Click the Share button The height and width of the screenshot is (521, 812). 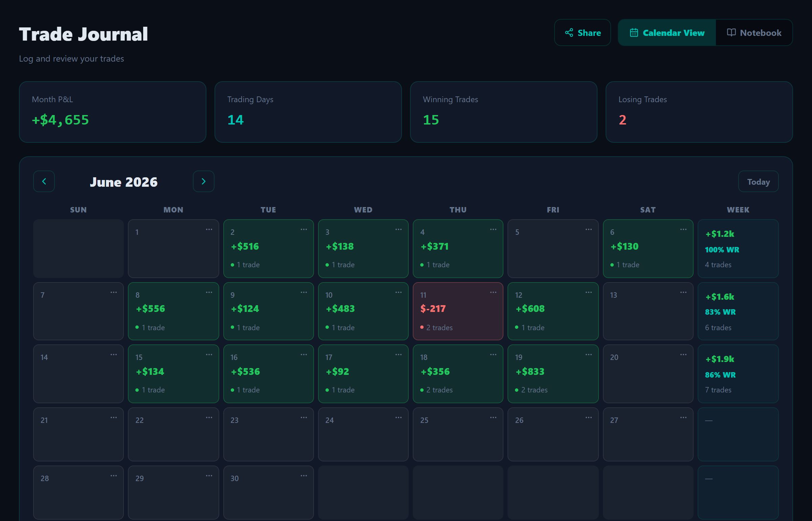coord(582,32)
